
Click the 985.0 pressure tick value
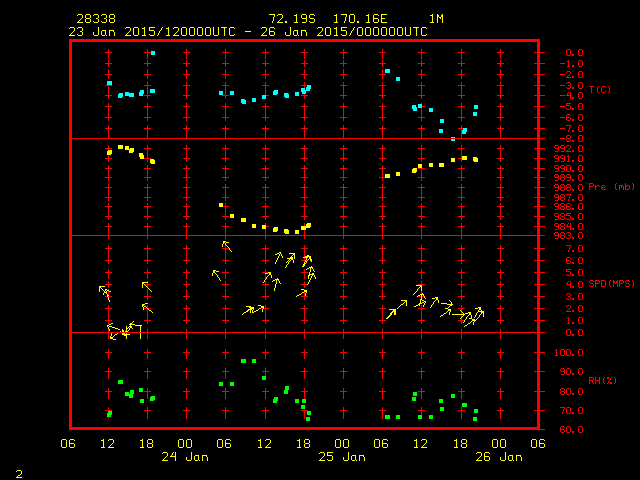[569, 217]
